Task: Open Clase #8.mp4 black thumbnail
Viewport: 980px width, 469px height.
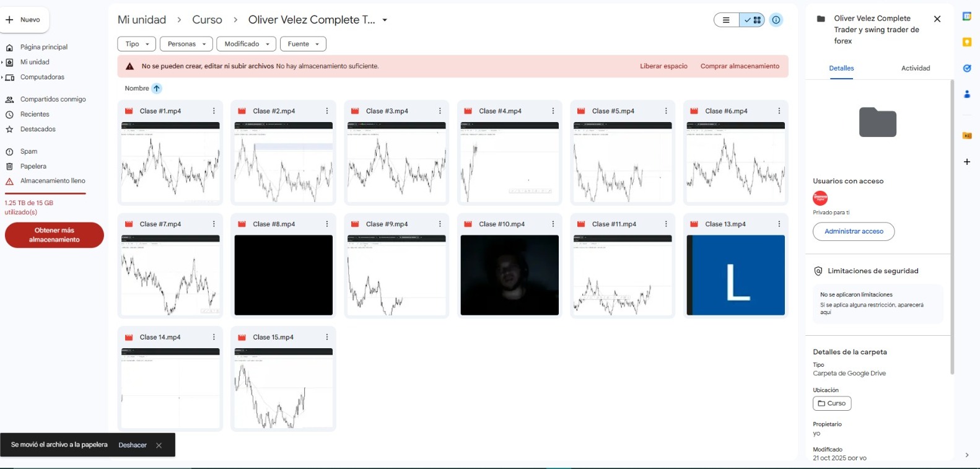Action: [283, 275]
